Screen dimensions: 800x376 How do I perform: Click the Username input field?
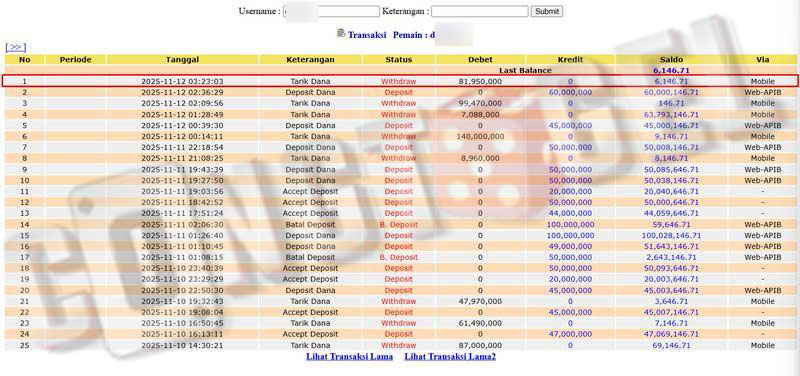pos(332,11)
